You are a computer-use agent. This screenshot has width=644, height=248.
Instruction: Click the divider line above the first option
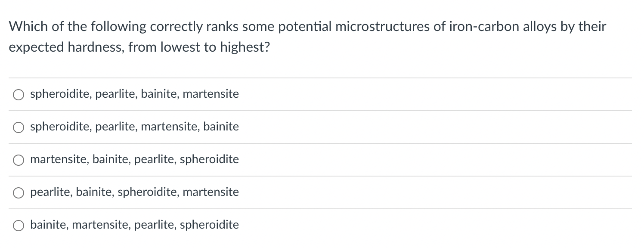(322, 78)
